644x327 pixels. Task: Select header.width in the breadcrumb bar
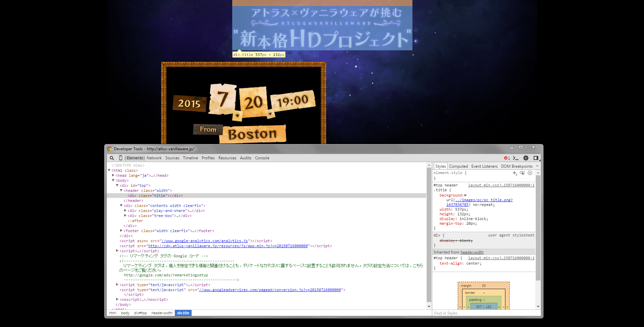pos(162,313)
